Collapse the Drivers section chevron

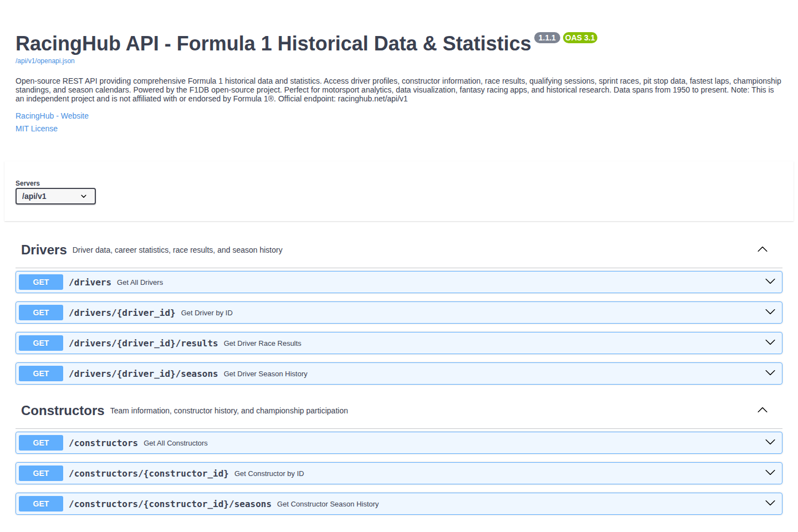[763, 249]
